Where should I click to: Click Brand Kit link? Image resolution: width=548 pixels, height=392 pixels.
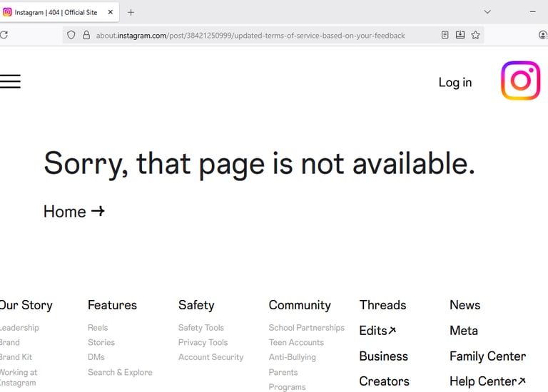[16, 357]
